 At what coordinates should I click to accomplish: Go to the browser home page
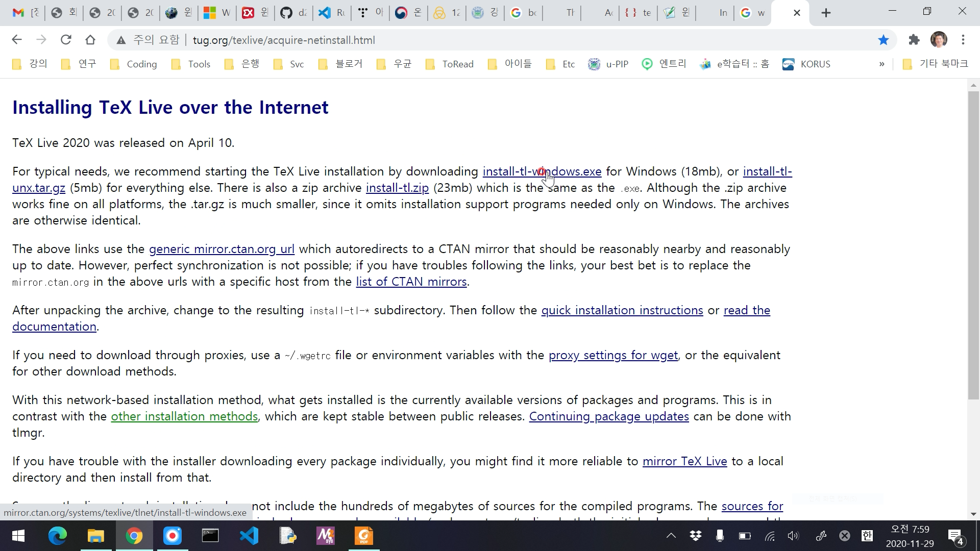point(90,40)
